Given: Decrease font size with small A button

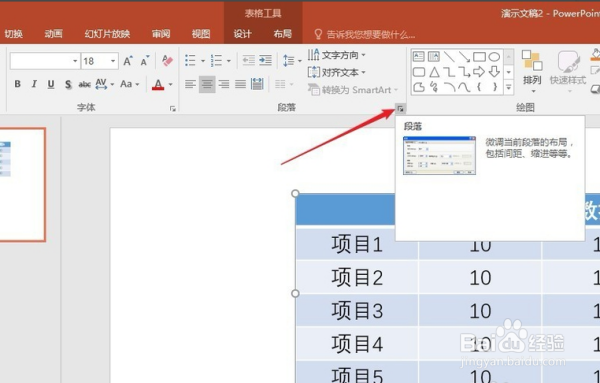Looking at the screenshot, I should pyautogui.click(x=145, y=61).
